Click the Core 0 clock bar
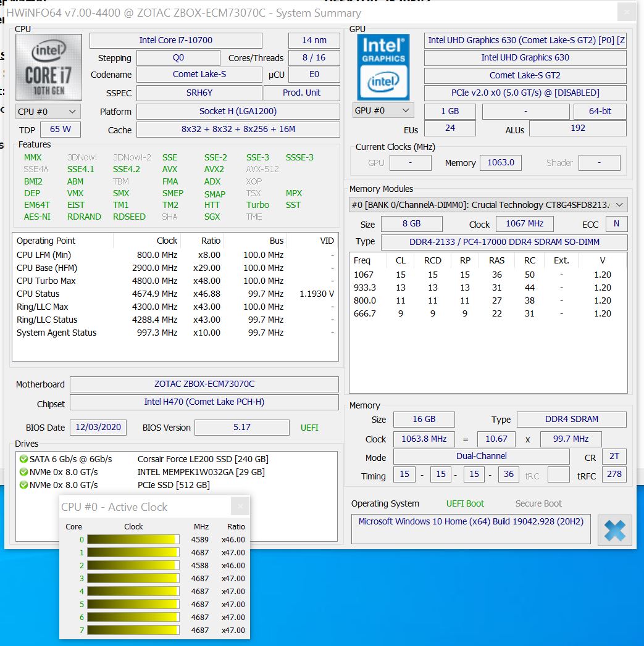The image size is (644, 646). [133, 539]
